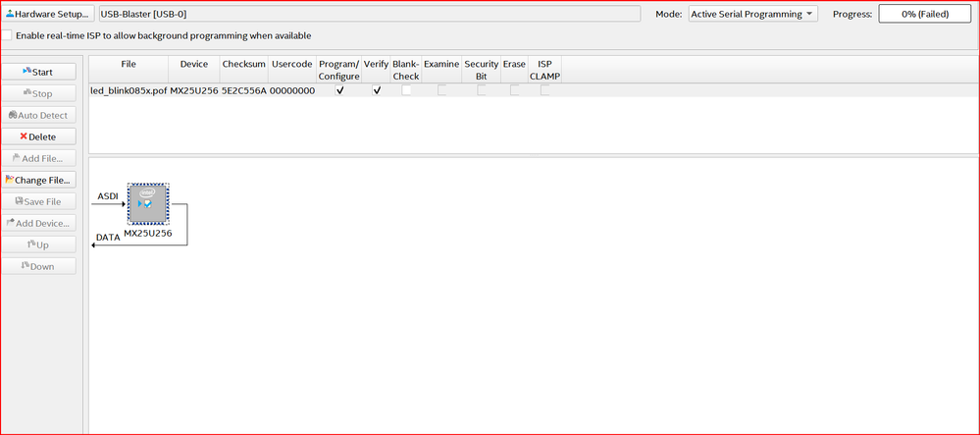Toggle Program/Configure checkbox for led_blink085x.pof
This screenshot has width=980, height=435.
click(339, 90)
